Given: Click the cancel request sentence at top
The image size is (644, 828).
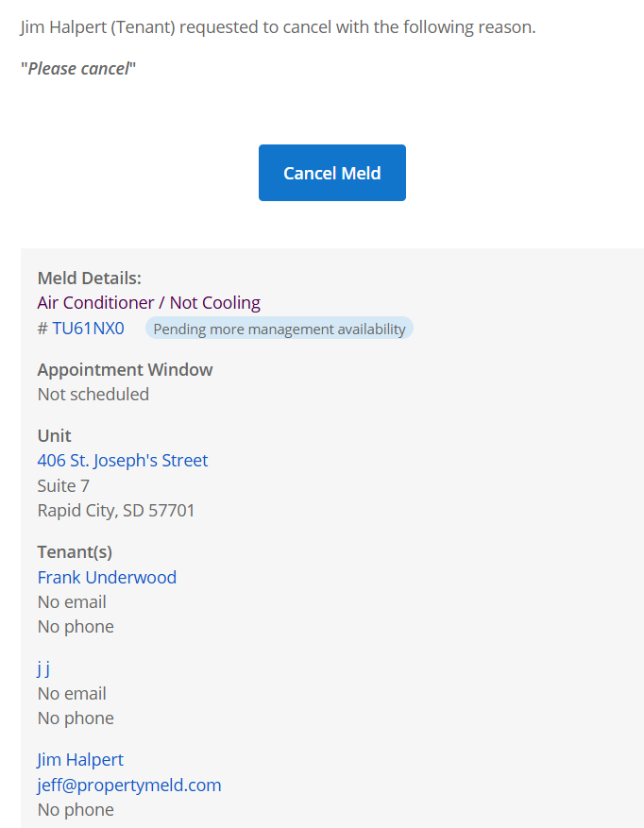Looking at the screenshot, I should click(278, 26).
